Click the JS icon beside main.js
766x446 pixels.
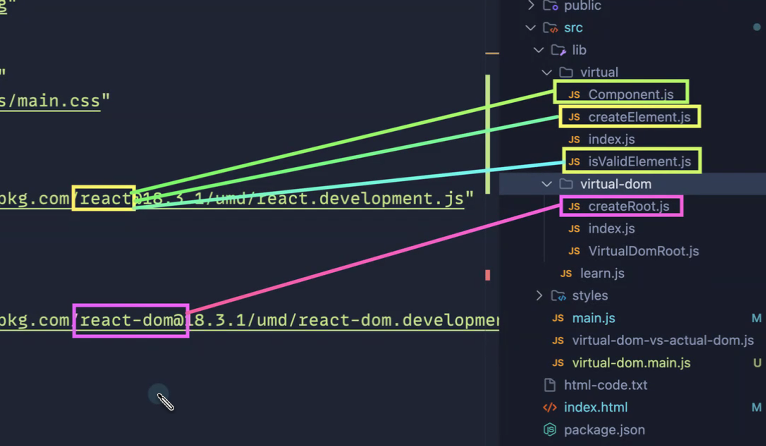558,318
